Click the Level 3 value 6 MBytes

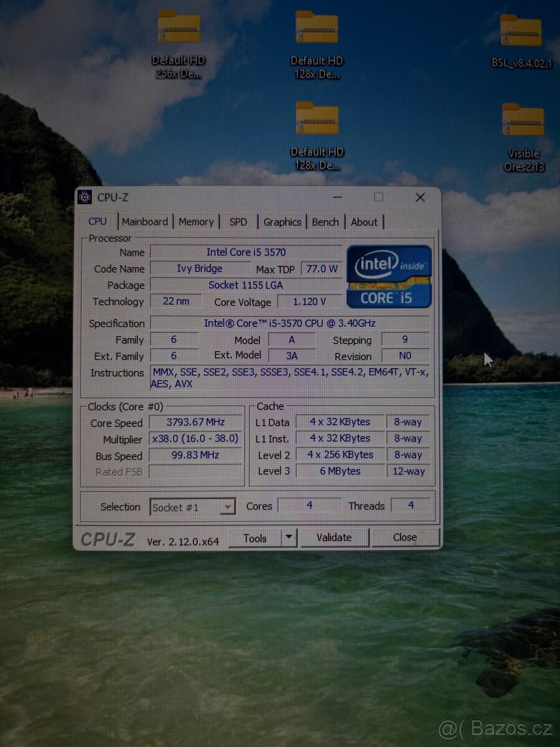click(x=340, y=471)
